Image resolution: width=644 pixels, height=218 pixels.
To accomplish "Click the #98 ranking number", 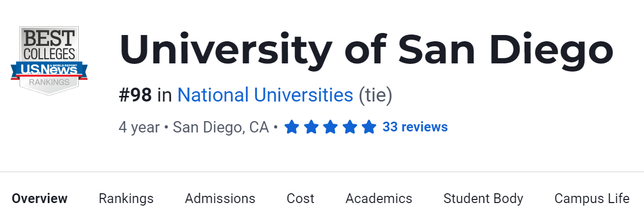I will 135,95.
